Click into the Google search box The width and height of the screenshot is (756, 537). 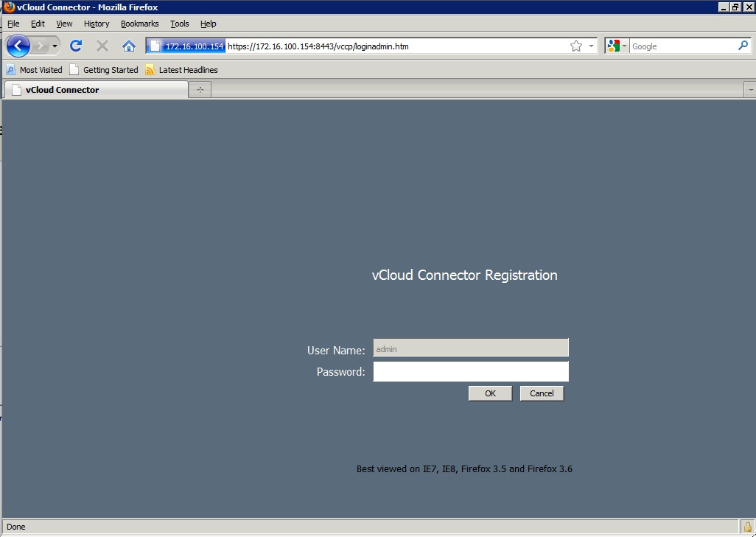coord(683,46)
